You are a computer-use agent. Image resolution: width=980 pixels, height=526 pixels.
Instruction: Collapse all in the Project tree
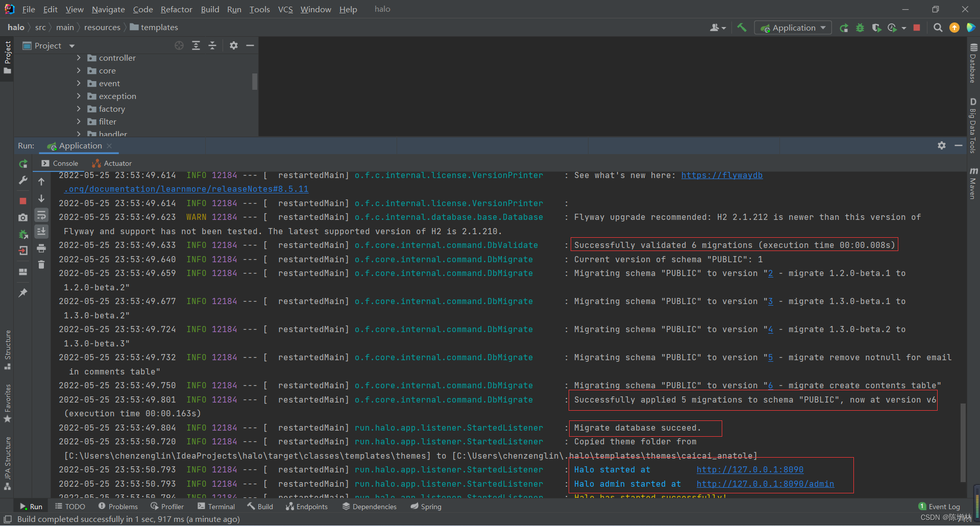(212, 45)
